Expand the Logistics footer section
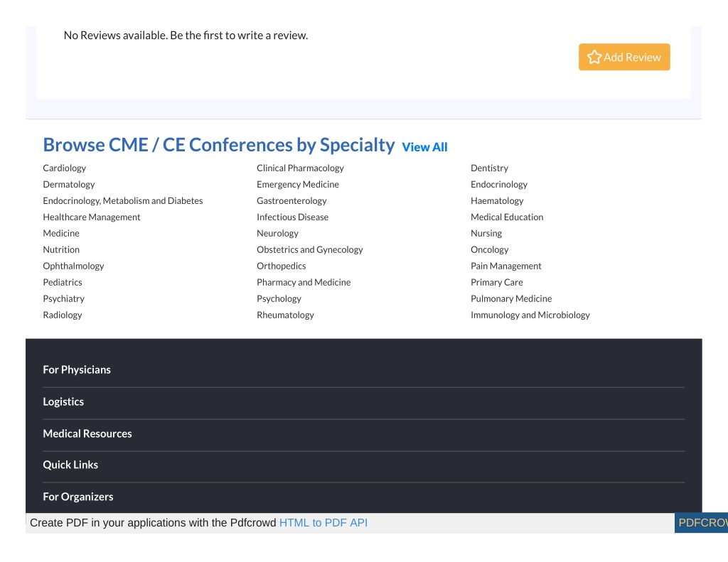Screen dimensions: 728x562 coord(363,402)
